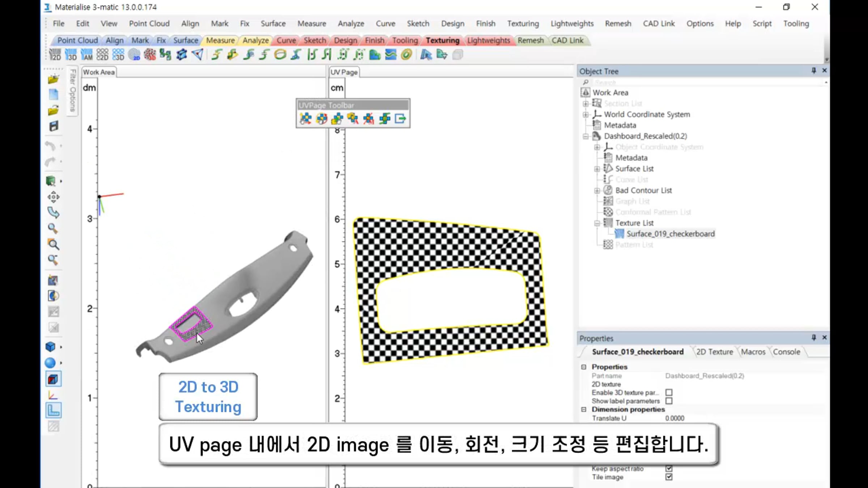Viewport: 868px width, 488px height.
Task: Enable 3D texture parameters checkbox
Action: click(669, 393)
